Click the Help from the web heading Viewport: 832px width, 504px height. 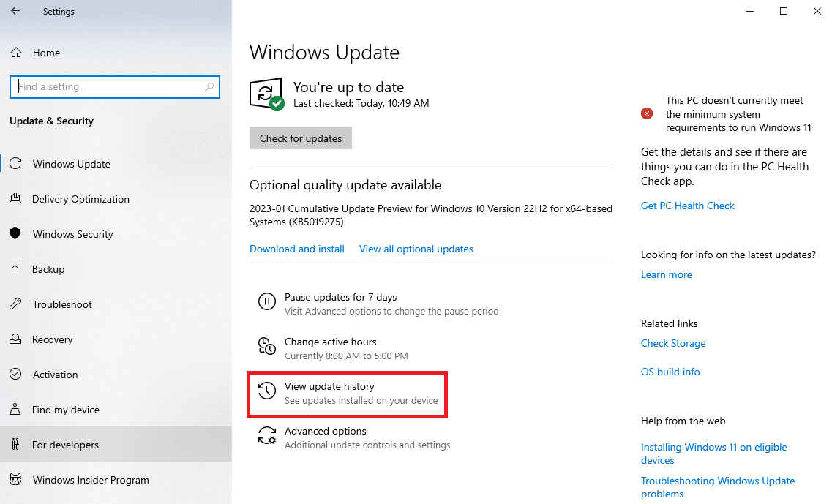[x=683, y=421]
